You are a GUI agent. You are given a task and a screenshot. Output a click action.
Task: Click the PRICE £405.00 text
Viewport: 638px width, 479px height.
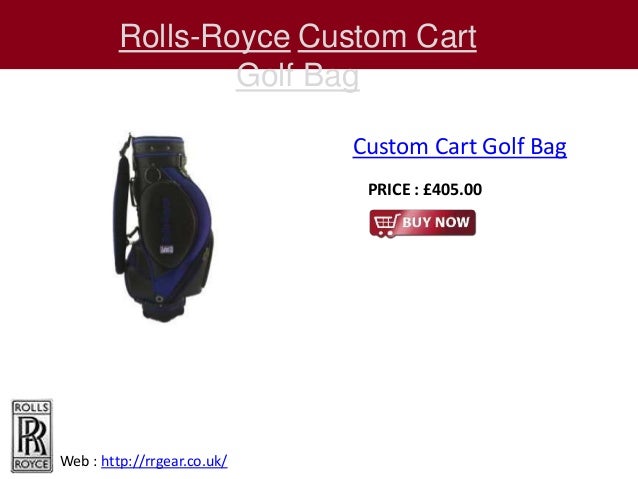tap(425, 190)
